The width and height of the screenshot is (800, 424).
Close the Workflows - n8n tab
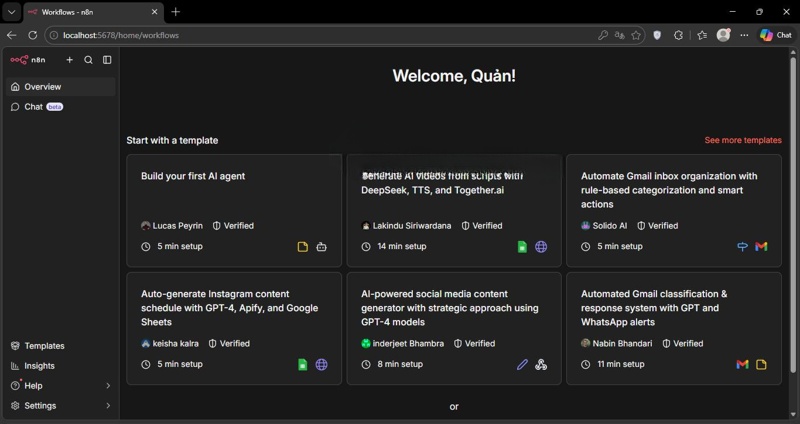[x=154, y=12]
